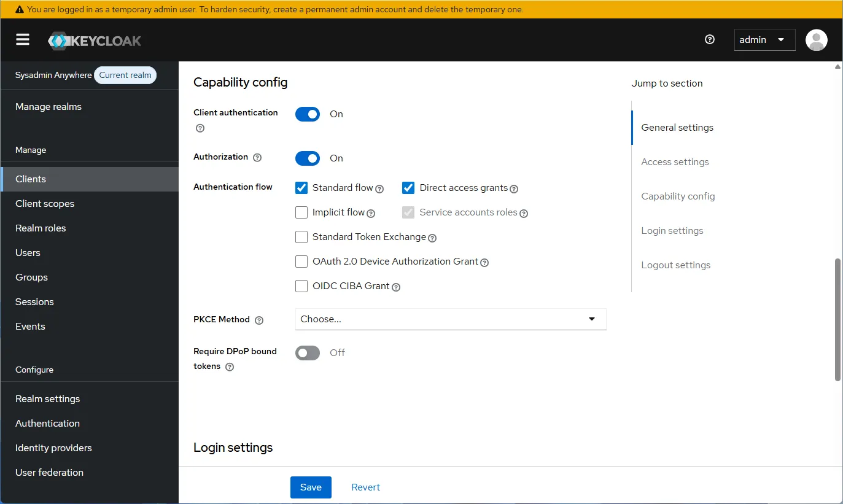Open Realm settings from the sidebar
843x504 pixels.
tap(47, 398)
